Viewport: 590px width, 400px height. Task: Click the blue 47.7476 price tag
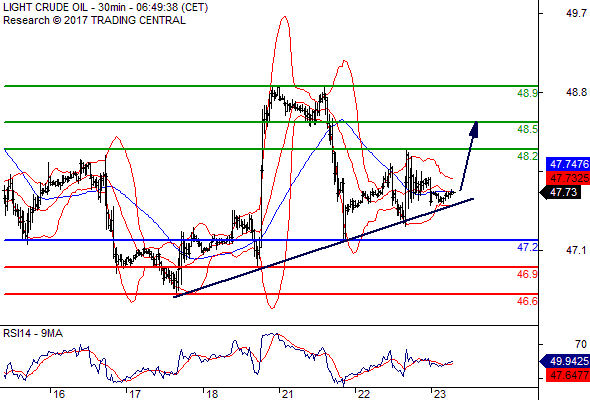point(568,164)
